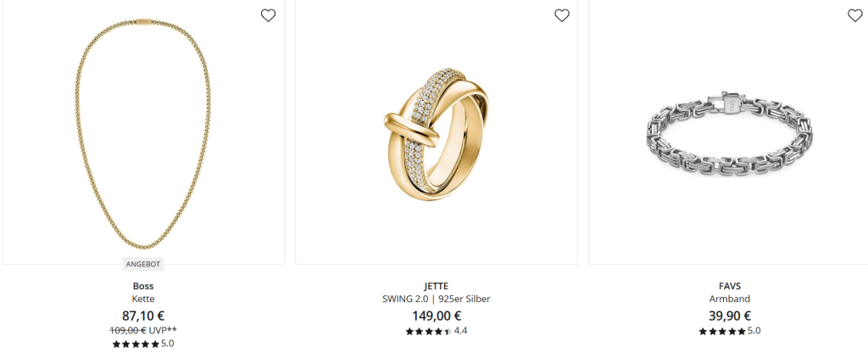Add Boss Kette to wishlist via heart
This screenshot has height=352, width=868.
coord(268,15)
